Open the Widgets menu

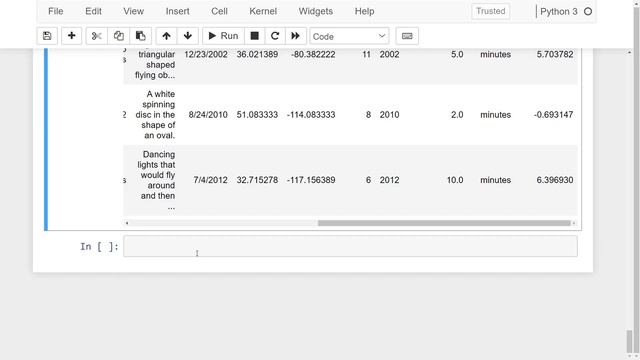(x=316, y=11)
